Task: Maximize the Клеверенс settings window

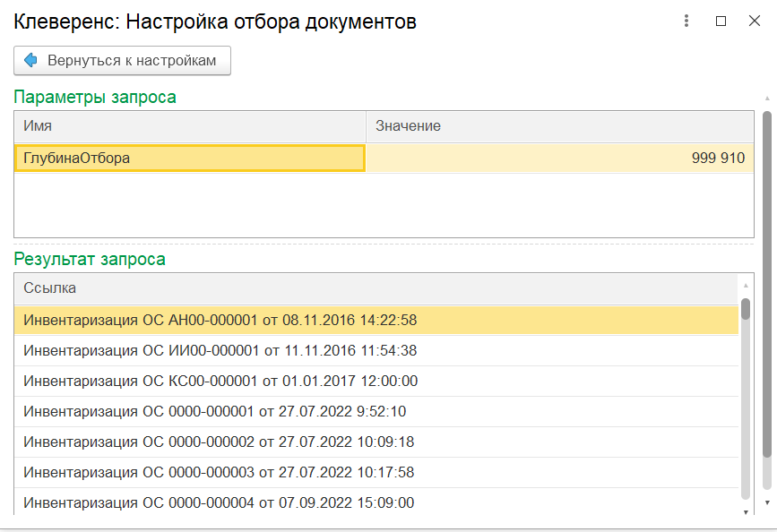Action: tap(721, 21)
